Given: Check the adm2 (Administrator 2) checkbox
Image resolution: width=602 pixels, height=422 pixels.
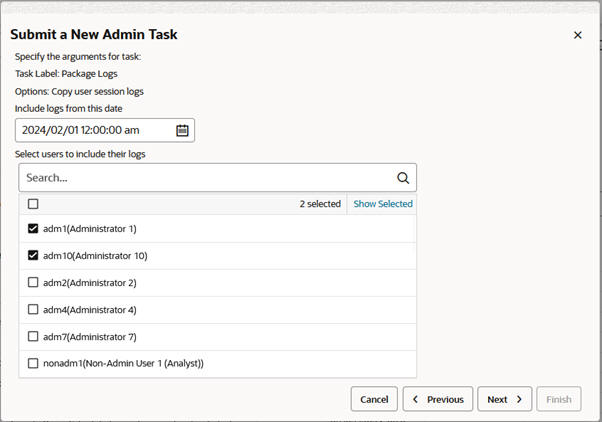Looking at the screenshot, I should pyautogui.click(x=33, y=283).
